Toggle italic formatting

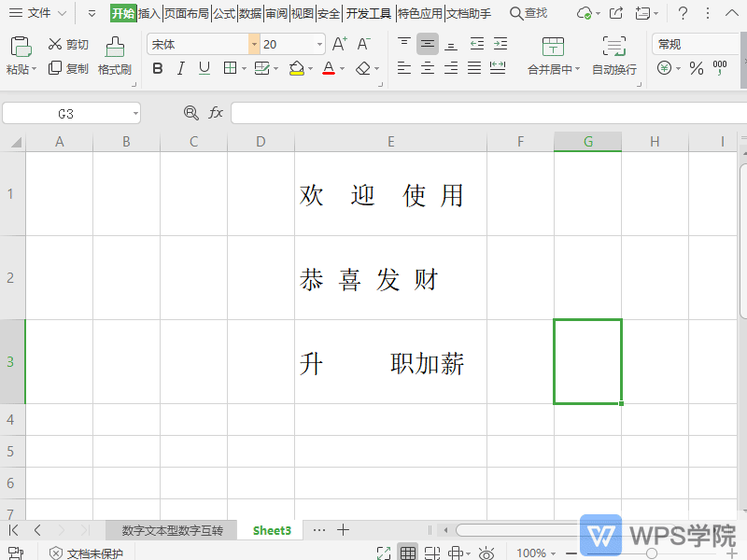click(180, 68)
